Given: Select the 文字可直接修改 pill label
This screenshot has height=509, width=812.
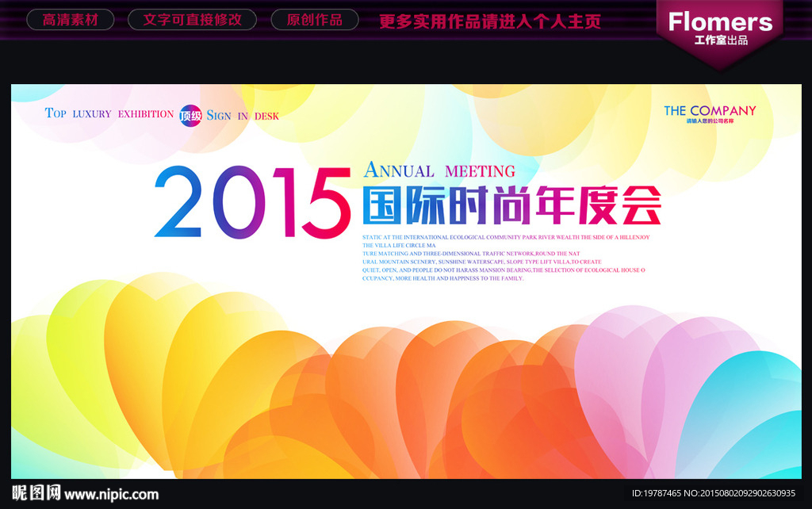Looking at the screenshot, I should (x=192, y=20).
